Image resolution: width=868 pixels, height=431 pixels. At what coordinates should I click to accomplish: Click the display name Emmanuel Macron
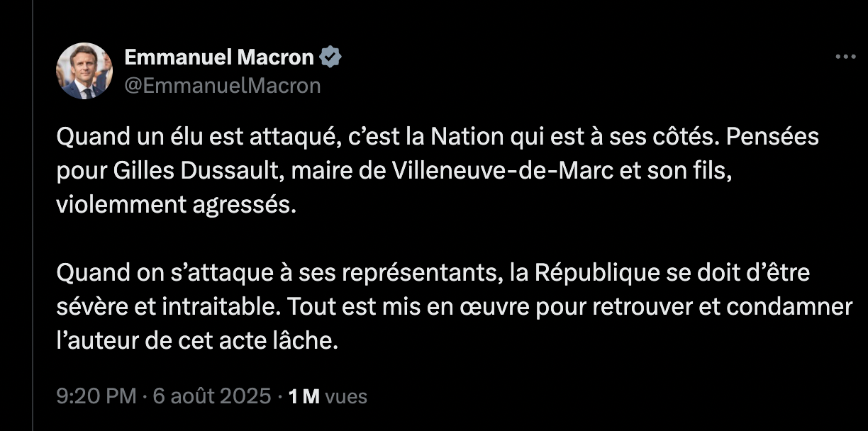click(220, 57)
